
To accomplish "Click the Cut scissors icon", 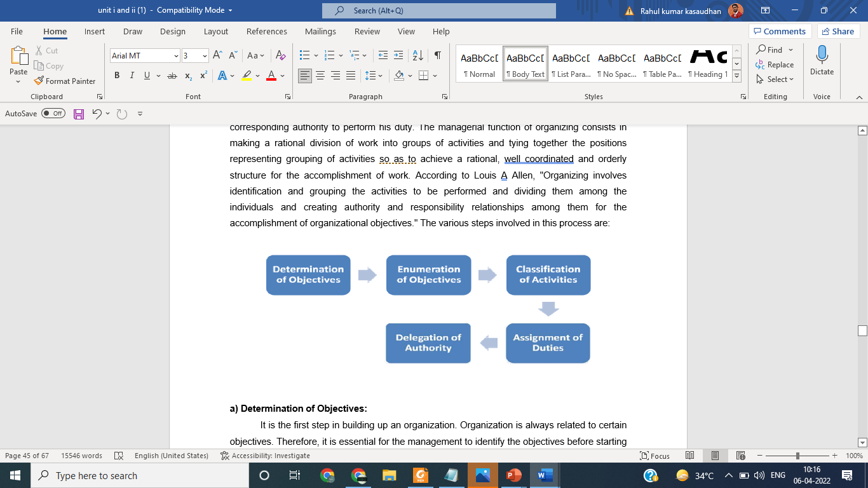I will click(x=39, y=50).
